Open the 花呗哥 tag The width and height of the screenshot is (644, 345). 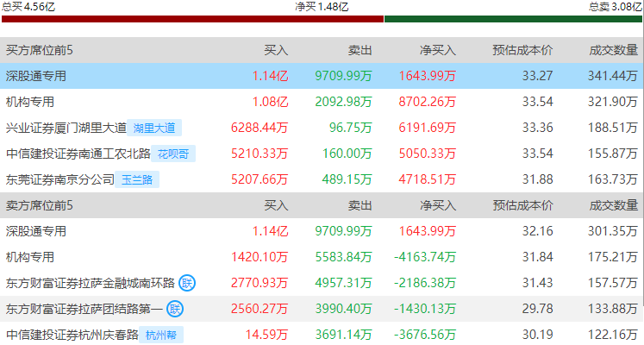(173, 154)
